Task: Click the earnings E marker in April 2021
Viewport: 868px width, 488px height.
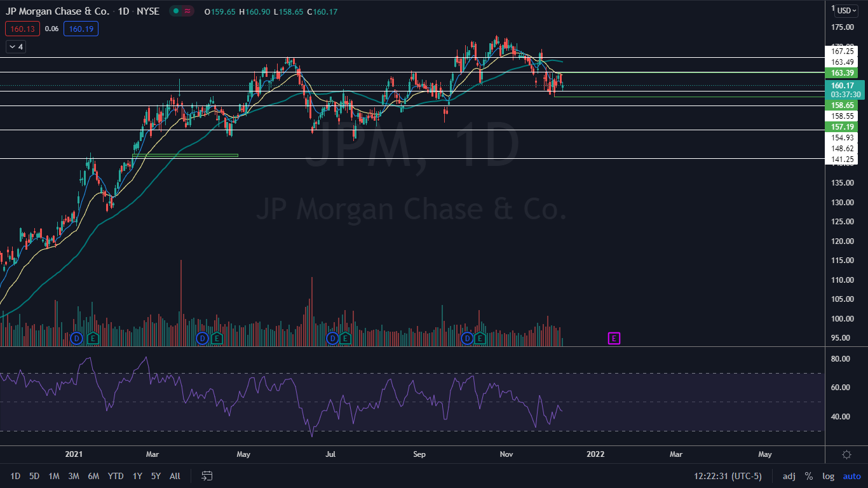Action: 217,338
